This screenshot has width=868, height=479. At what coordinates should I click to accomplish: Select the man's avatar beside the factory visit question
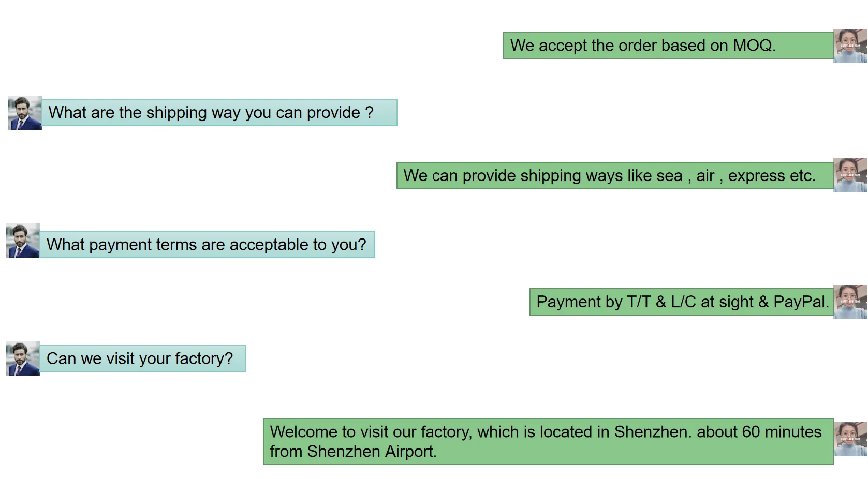[23, 358]
